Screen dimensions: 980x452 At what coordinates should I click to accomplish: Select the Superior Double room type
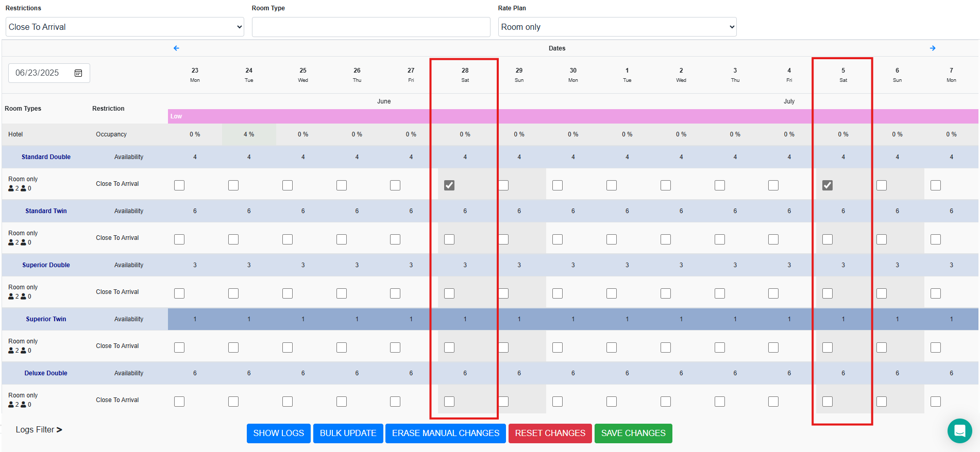(46, 265)
